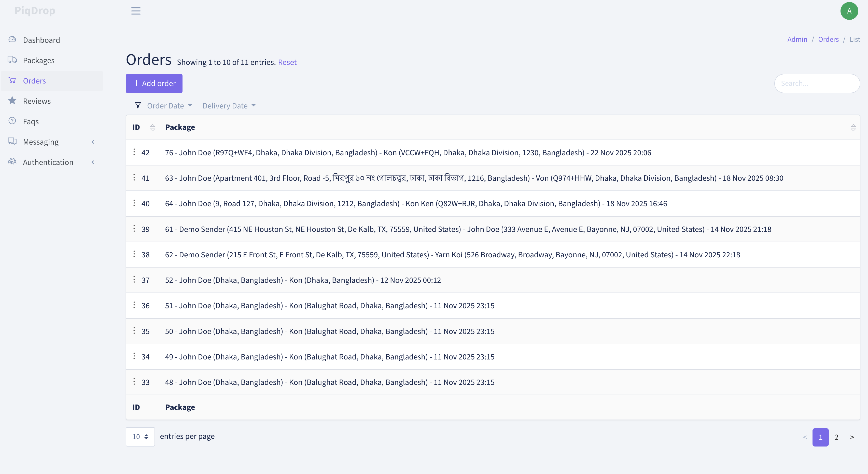Click Orders breadcrumb link

pyautogui.click(x=828, y=39)
